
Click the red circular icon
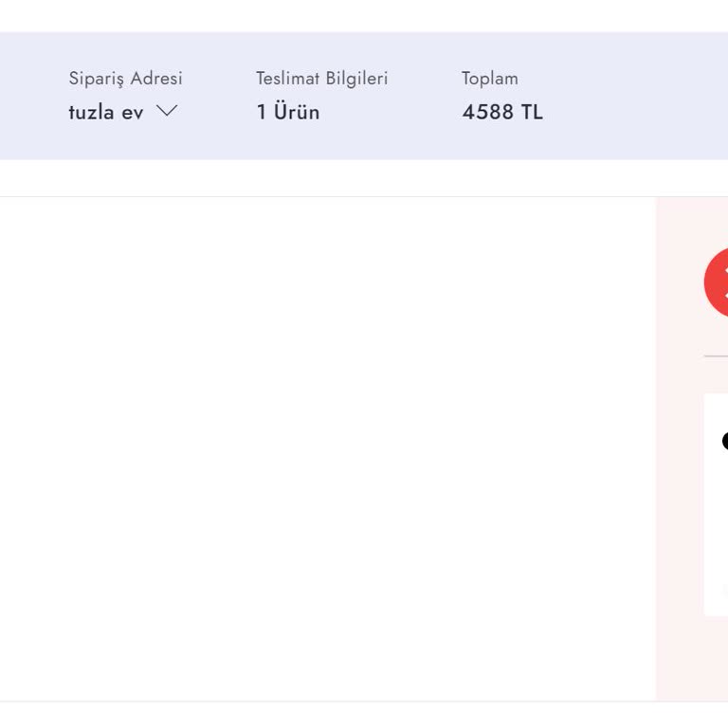(718, 282)
